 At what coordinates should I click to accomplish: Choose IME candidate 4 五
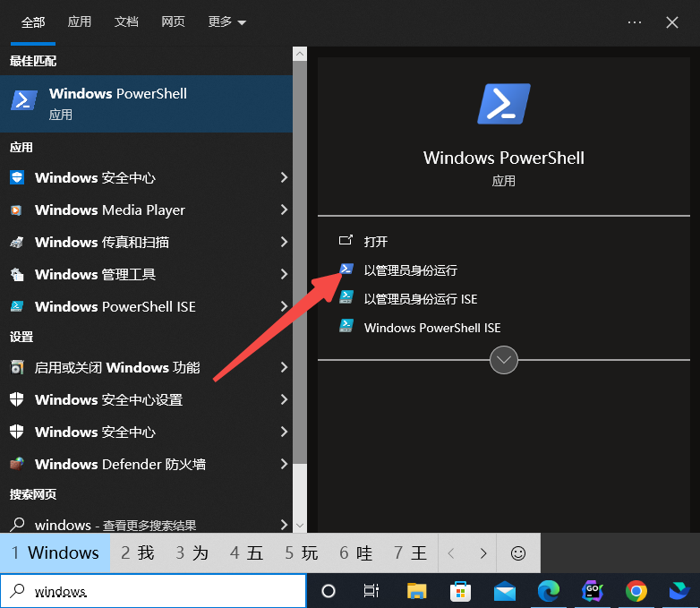(246, 553)
